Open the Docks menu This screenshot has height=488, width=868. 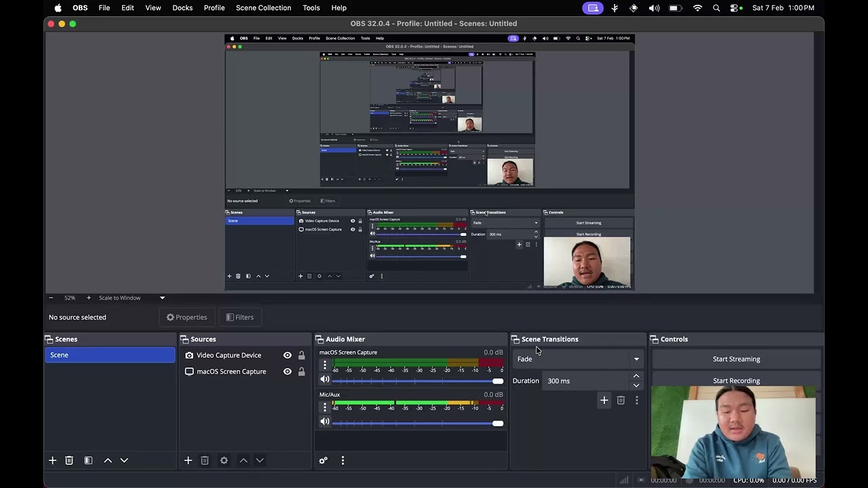[x=182, y=8]
